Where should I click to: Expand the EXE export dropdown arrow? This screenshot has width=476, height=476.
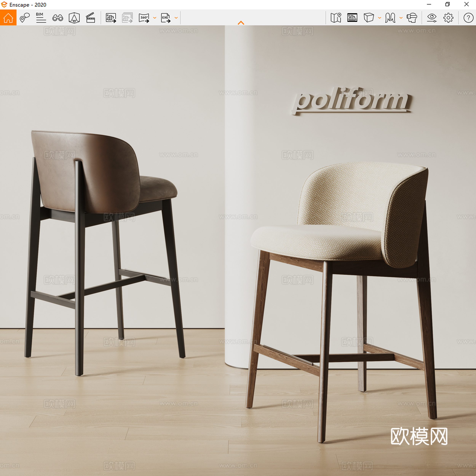[x=176, y=18]
